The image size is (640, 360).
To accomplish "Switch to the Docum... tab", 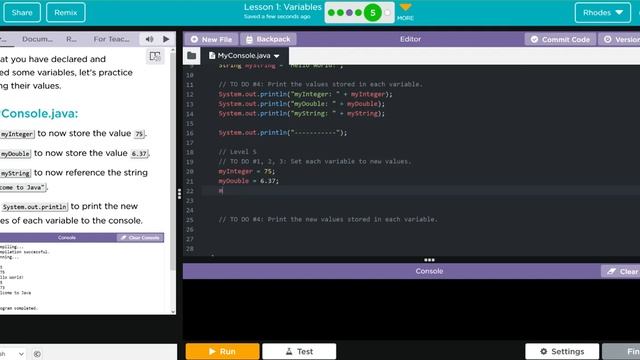I will (x=38, y=39).
